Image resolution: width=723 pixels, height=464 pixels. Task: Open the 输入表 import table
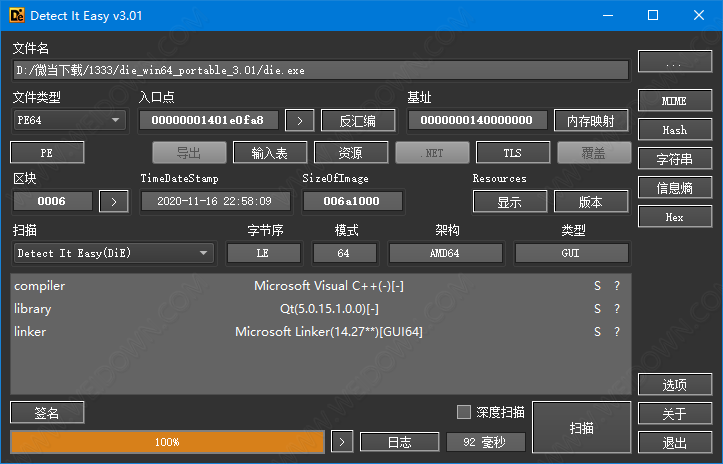(x=270, y=153)
